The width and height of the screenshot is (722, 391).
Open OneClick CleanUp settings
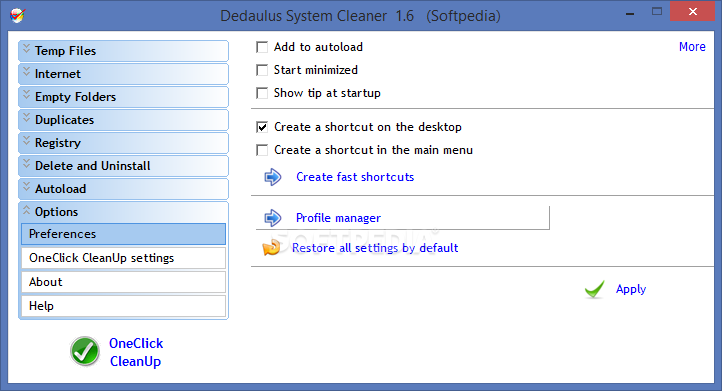[x=123, y=258]
